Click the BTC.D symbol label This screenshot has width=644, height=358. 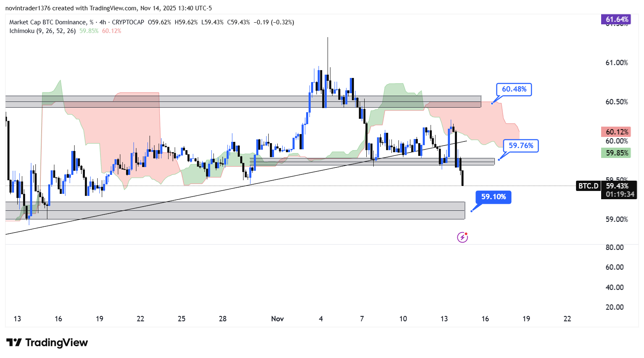pos(588,186)
